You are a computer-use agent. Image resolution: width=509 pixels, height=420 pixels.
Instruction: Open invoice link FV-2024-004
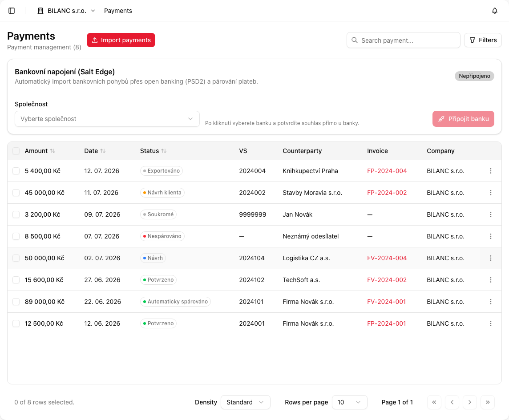(x=387, y=258)
